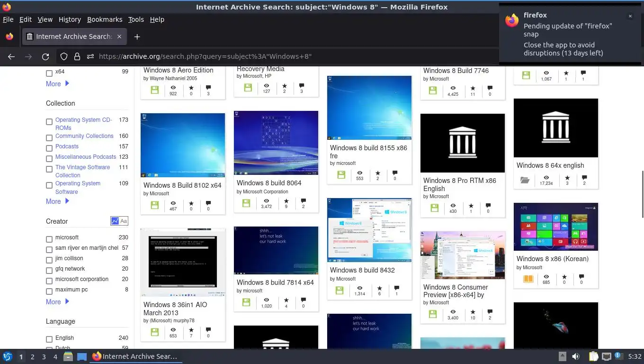Open the Help menu

pyautogui.click(x=157, y=19)
